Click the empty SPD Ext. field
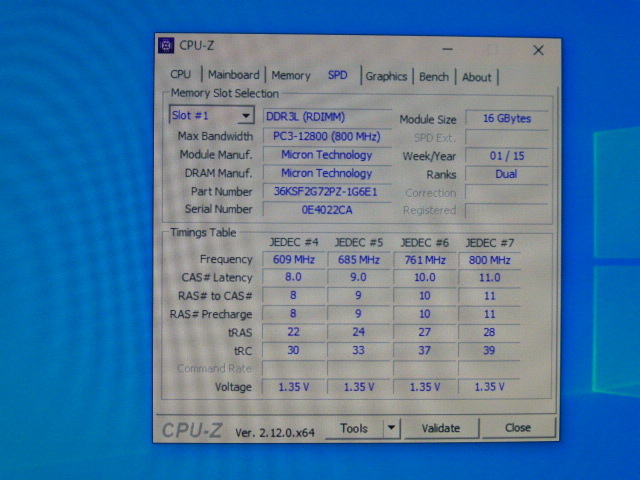The image size is (640, 480). click(x=507, y=137)
